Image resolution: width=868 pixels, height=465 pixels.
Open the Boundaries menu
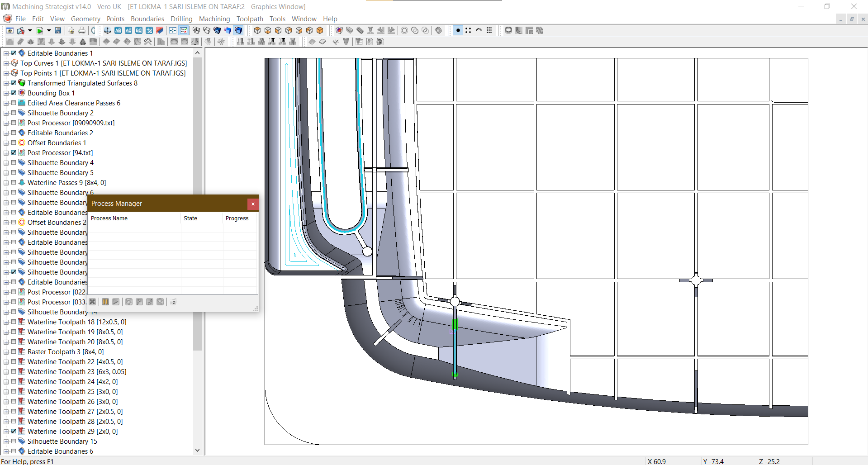[147, 19]
